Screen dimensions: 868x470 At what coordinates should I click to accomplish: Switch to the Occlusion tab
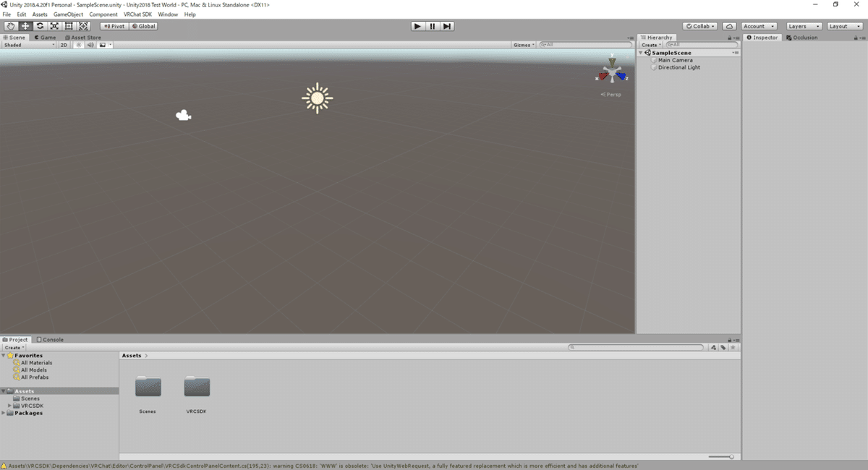pos(802,38)
